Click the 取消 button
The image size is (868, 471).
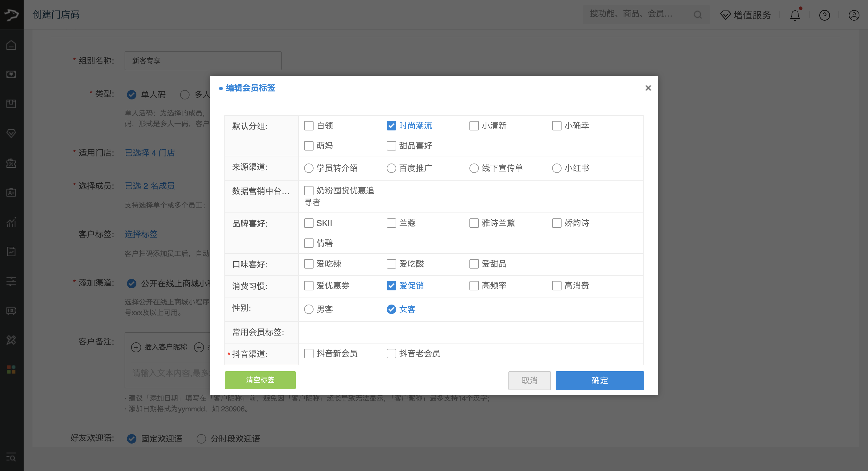tap(529, 381)
